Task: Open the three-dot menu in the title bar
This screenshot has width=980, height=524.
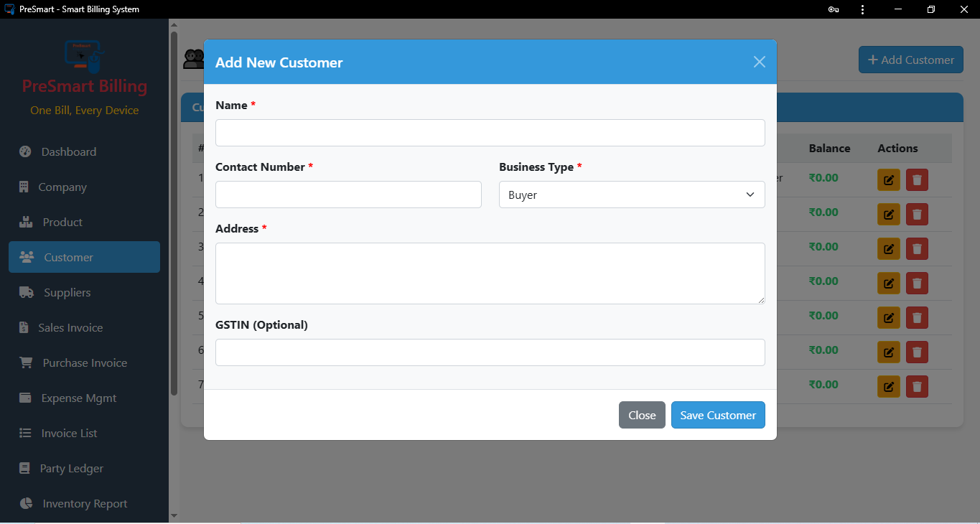Action: click(x=862, y=9)
